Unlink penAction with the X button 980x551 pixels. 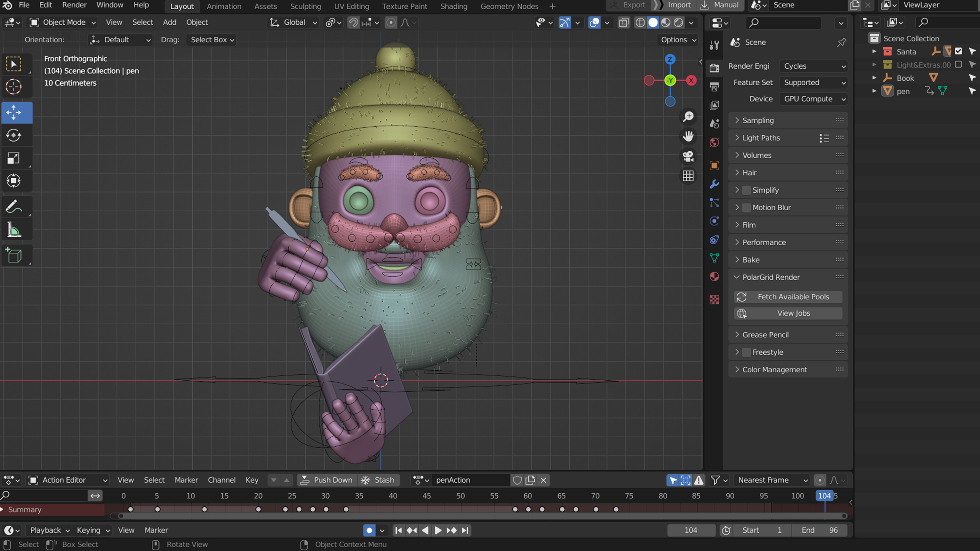(x=544, y=480)
